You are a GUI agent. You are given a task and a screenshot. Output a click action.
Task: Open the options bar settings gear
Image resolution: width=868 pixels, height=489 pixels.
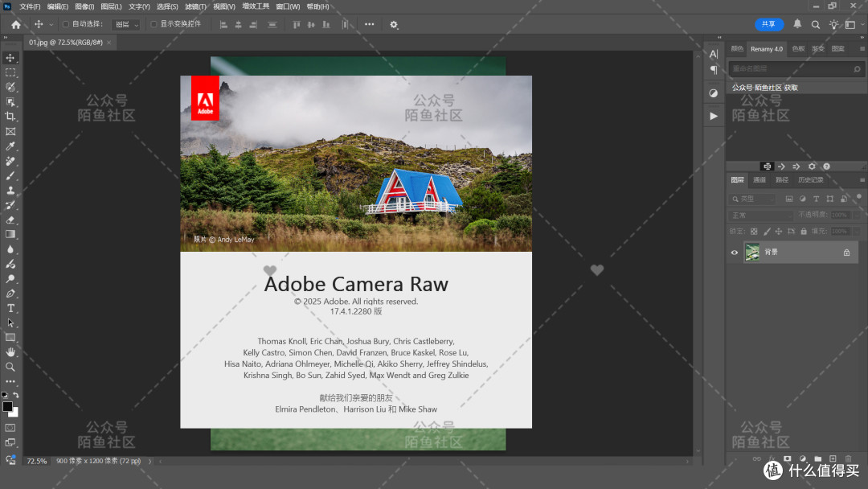pos(394,24)
